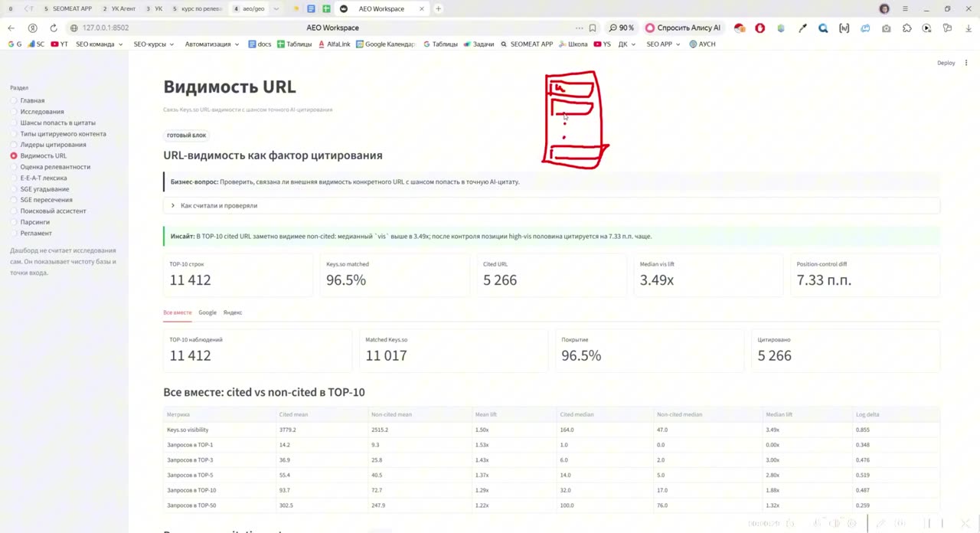The width and height of the screenshot is (980, 533).
Task: Switch to the Google tab
Action: pos(207,312)
